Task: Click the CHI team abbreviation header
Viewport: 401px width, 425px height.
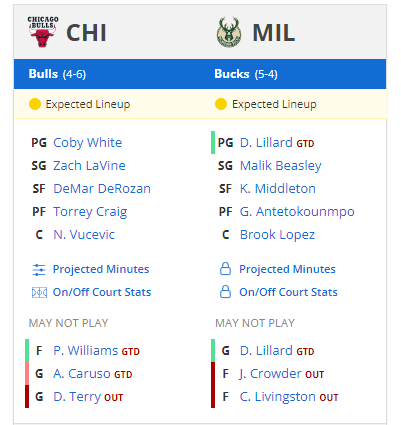Action: 86,33
